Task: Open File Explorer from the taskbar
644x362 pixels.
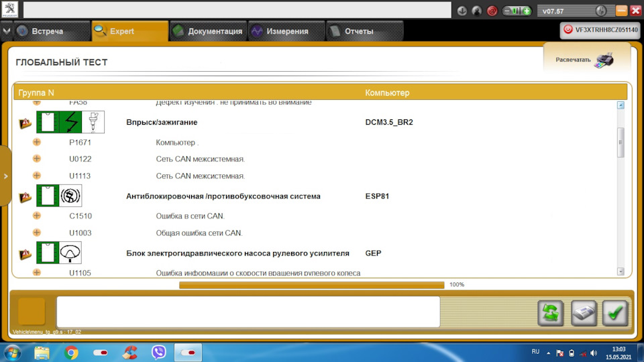Action: (42, 353)
